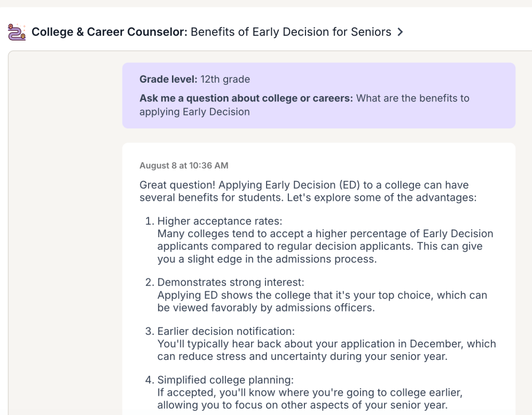Click the "Grade level:" bold label
This screenshot has width=532, height=415.
coord(168,80)
